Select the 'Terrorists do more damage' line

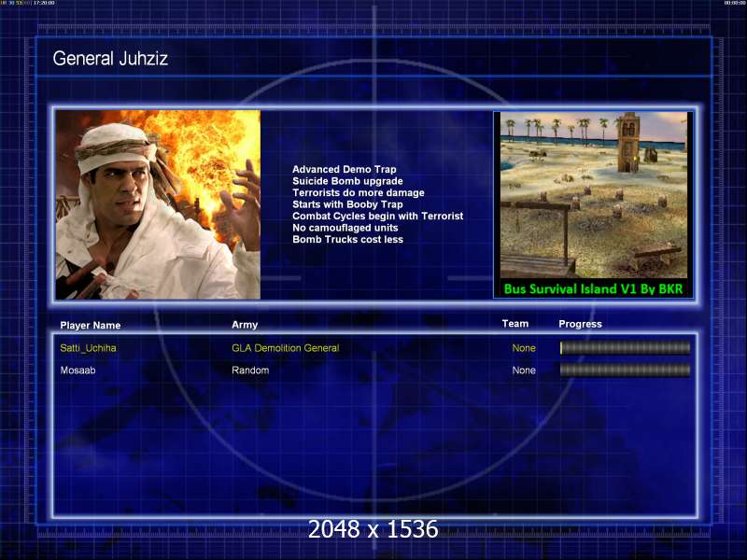[x=359, y=193]
